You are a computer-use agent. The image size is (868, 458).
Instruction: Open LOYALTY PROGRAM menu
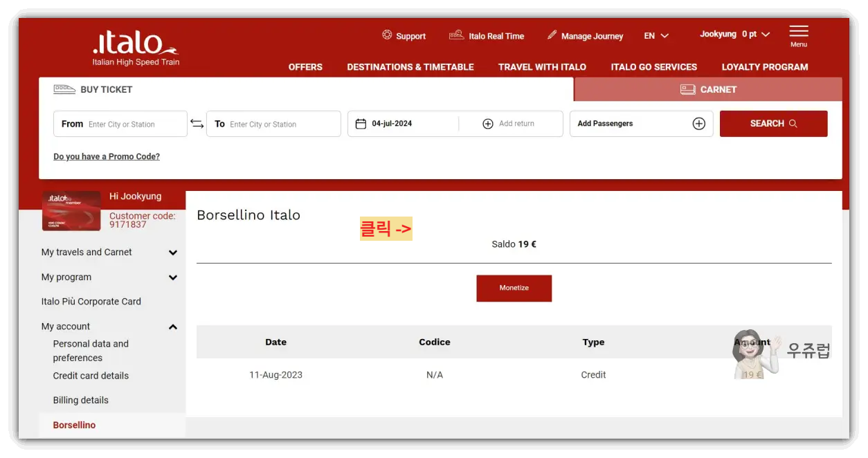pos(765,67)
